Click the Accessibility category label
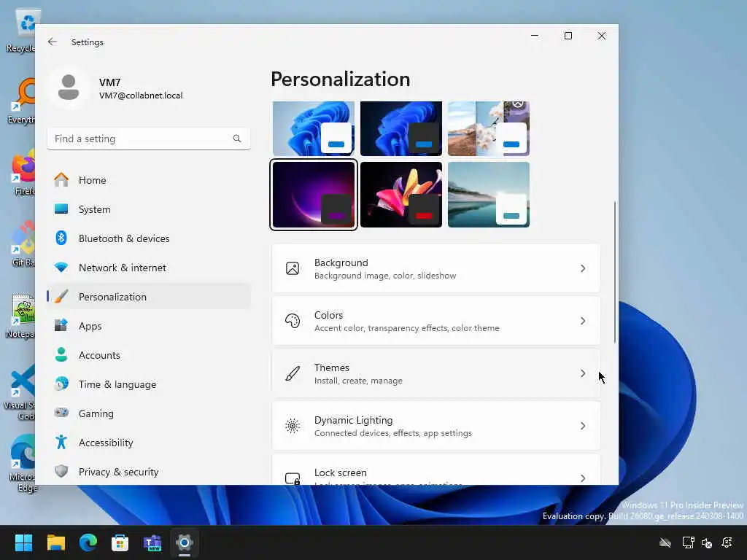Image resolution: width=747 pixels, height=560 pixels. pyautogui.click(x=106, y=443)
